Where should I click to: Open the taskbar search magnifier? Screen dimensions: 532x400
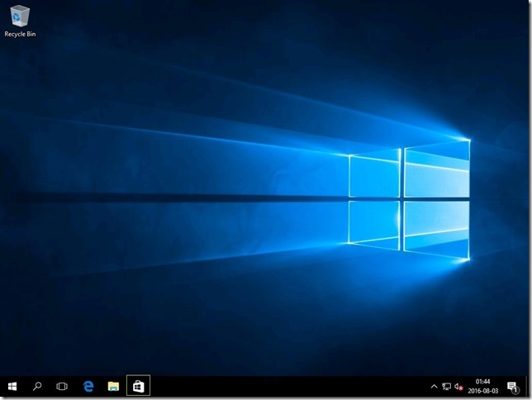pyautogui.click(x=37, y=386)
